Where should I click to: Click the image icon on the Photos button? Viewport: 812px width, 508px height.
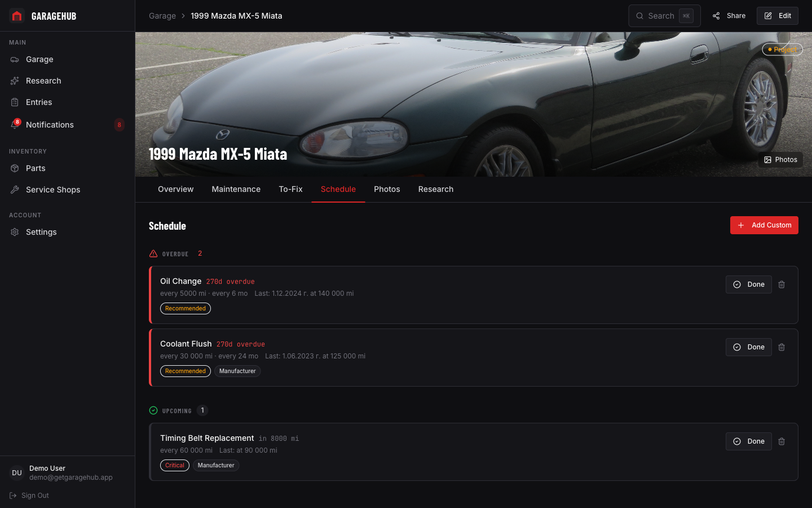point(767,160)
